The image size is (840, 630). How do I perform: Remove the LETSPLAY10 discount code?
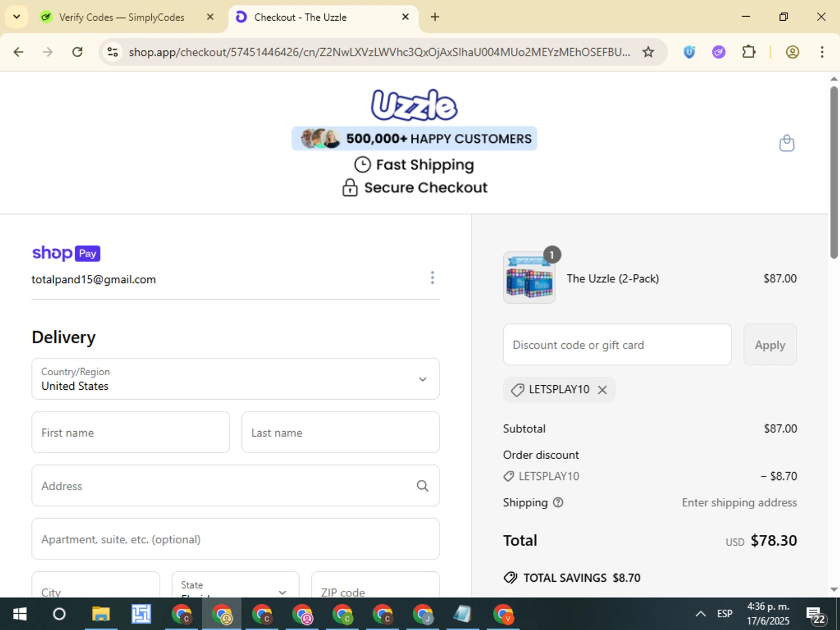pos(603,390)
